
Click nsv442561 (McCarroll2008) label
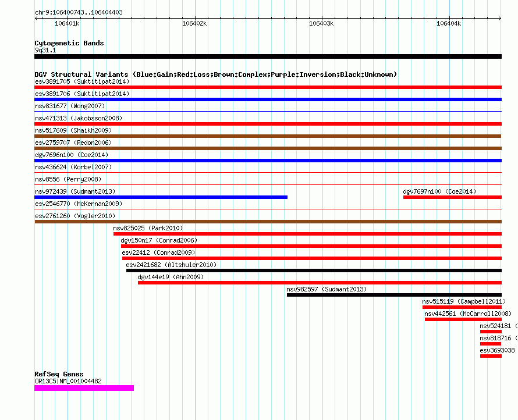pyautogui.click(x=468, y=314)
